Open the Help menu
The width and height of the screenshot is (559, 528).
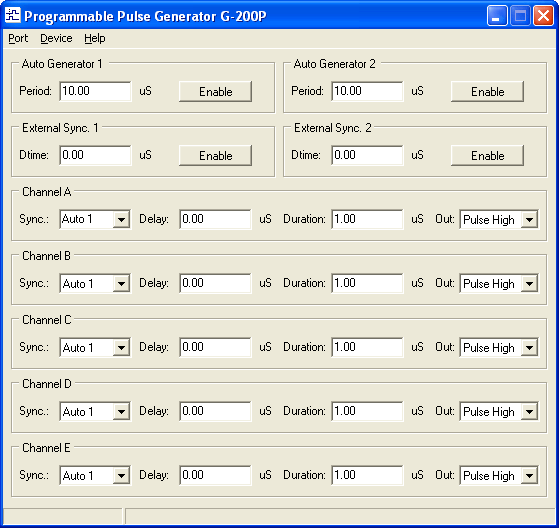tap(94, 38)
